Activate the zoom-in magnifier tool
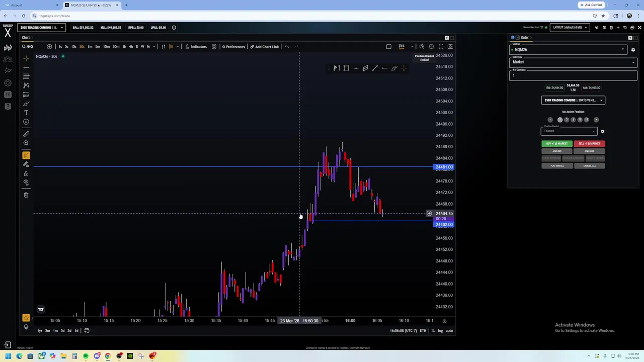The image size is (644, 362). (26, 143)
